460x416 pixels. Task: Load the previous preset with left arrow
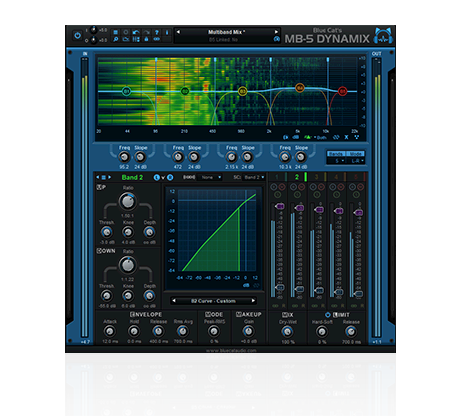tap(178, 32)
